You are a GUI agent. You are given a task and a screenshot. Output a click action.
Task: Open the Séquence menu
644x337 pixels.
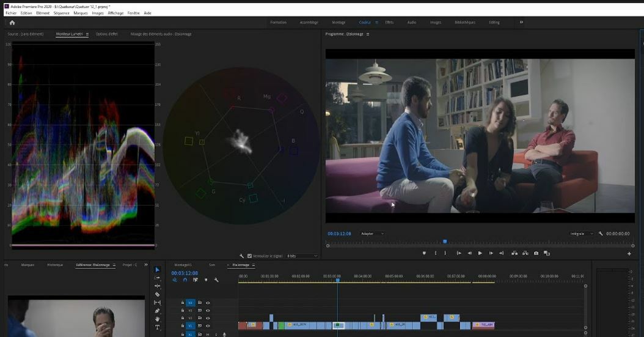[61, 13]
